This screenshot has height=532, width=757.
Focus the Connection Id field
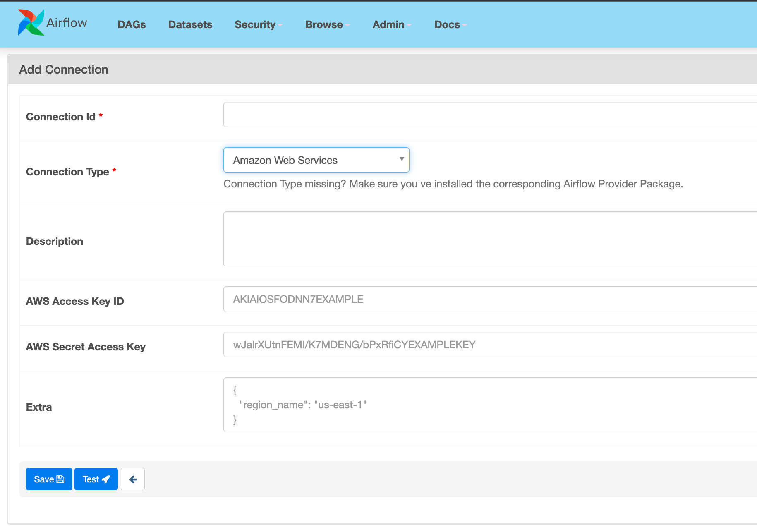(490, 114)
